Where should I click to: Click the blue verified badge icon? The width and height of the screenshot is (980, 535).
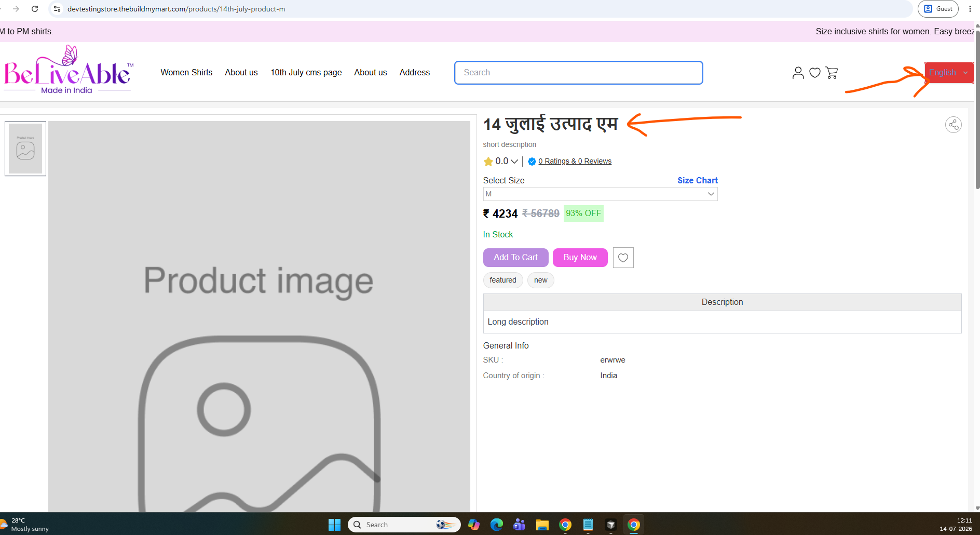pos(532,162)
